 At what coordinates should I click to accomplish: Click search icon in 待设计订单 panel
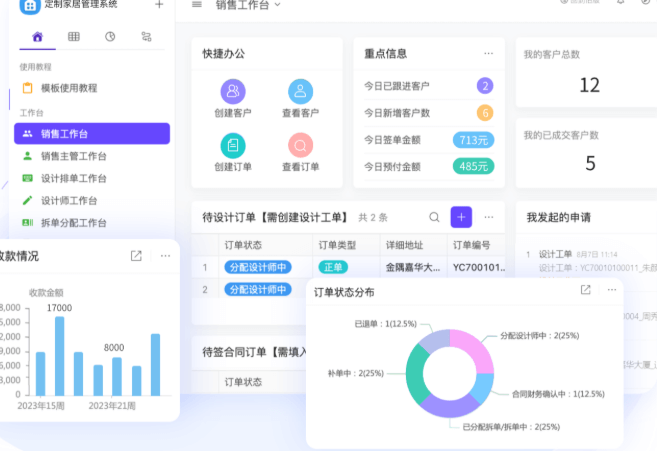point(435,217)
